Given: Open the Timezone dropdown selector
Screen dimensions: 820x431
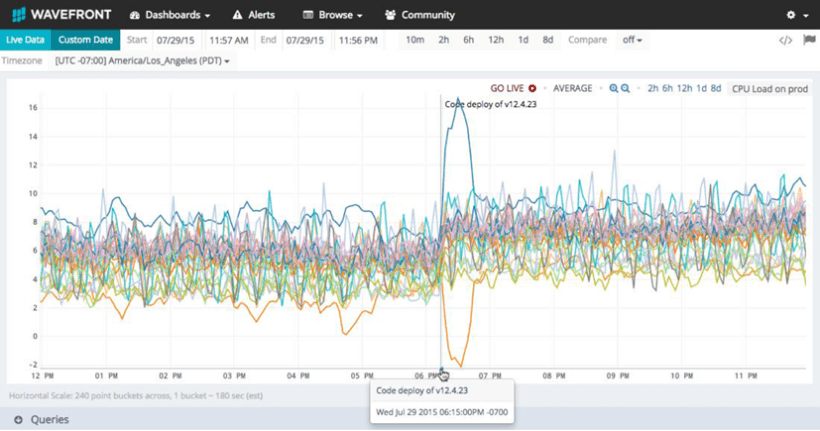Looking at the screenshot, I should (x=143, y=62).
